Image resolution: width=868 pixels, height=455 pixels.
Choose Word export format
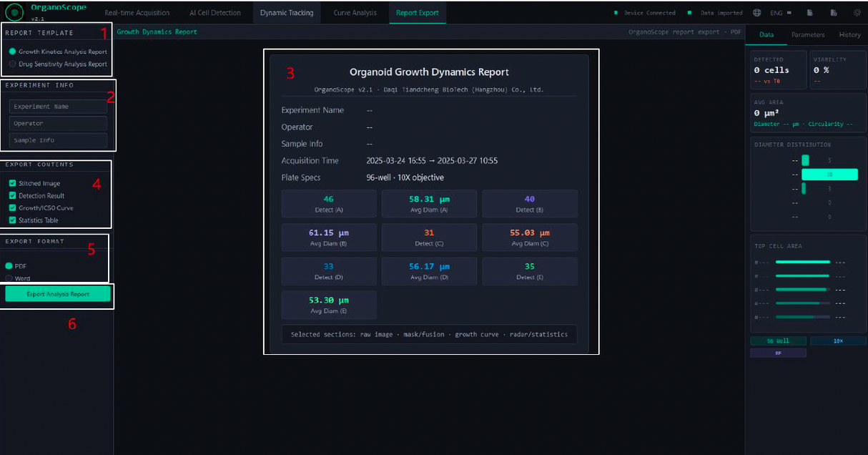point(18,278)
